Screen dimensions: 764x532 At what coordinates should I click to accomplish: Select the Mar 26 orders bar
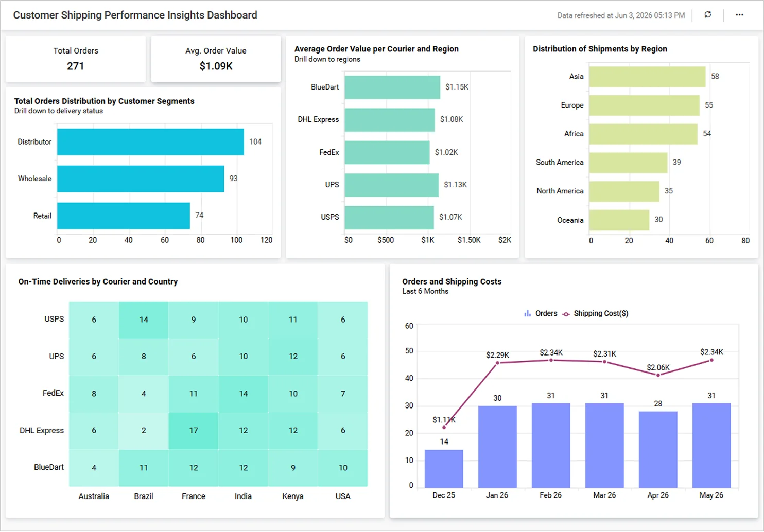(x=604, y=446)
